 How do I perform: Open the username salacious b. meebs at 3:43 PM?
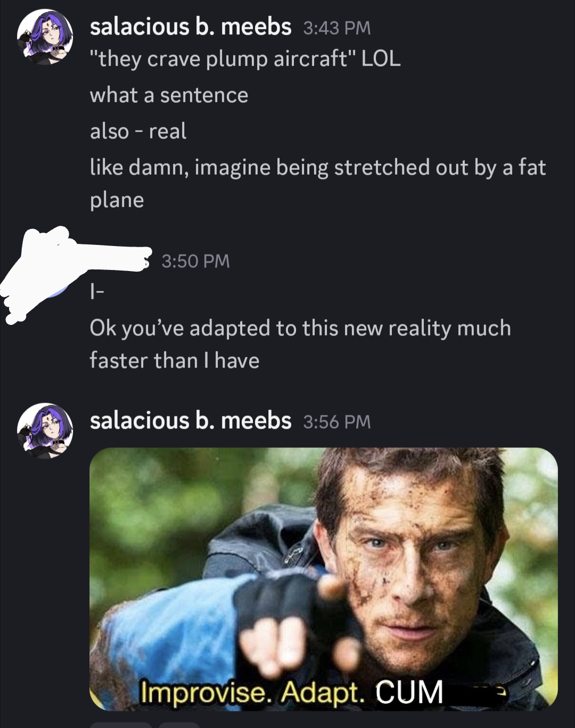pyautogui.click(x=191, y=27)
